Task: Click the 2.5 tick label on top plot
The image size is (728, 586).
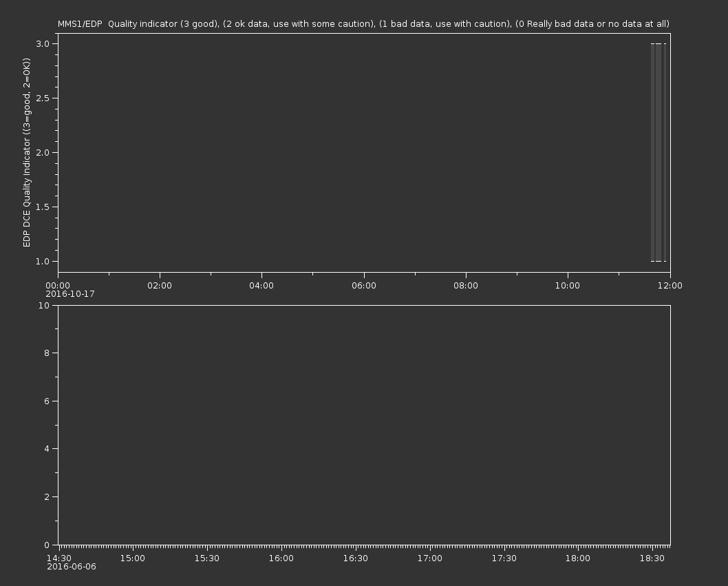Action: coord(43,98)
